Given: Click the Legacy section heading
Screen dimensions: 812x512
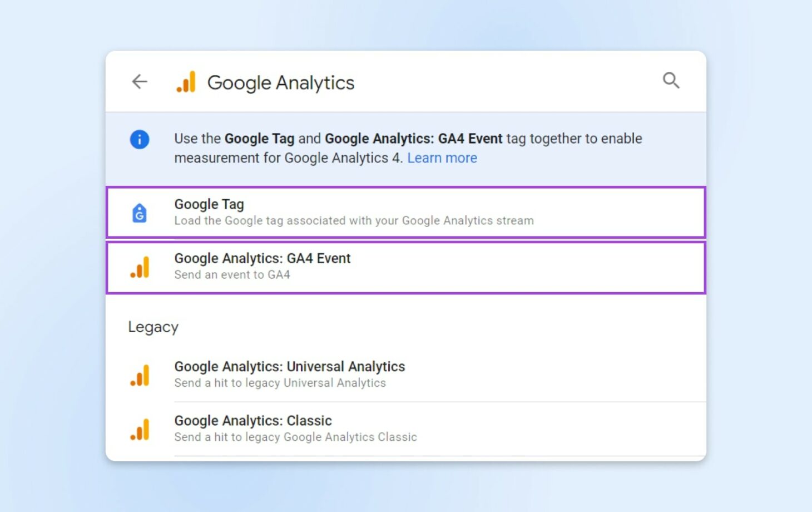Looking at the screenshot, I should pyautogui.click(x=154, y=327).
